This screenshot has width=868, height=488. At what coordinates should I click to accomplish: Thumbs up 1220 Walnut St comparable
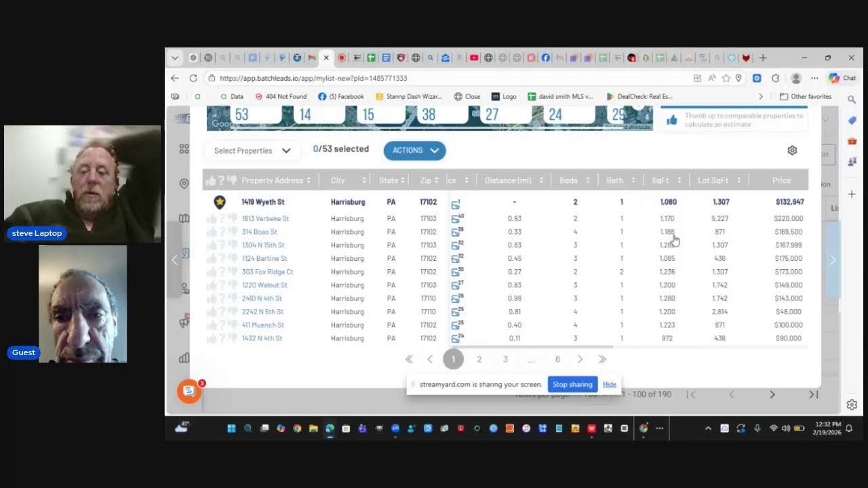point(211,285)
